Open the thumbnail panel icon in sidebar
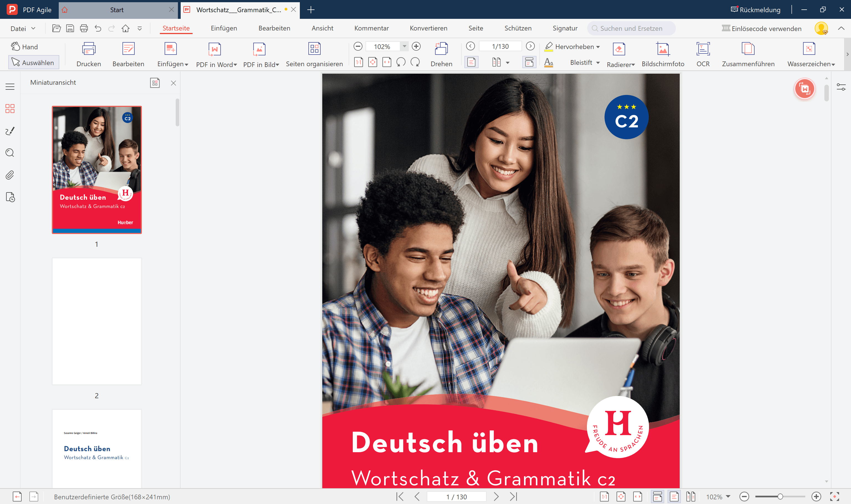 point(10,108)
